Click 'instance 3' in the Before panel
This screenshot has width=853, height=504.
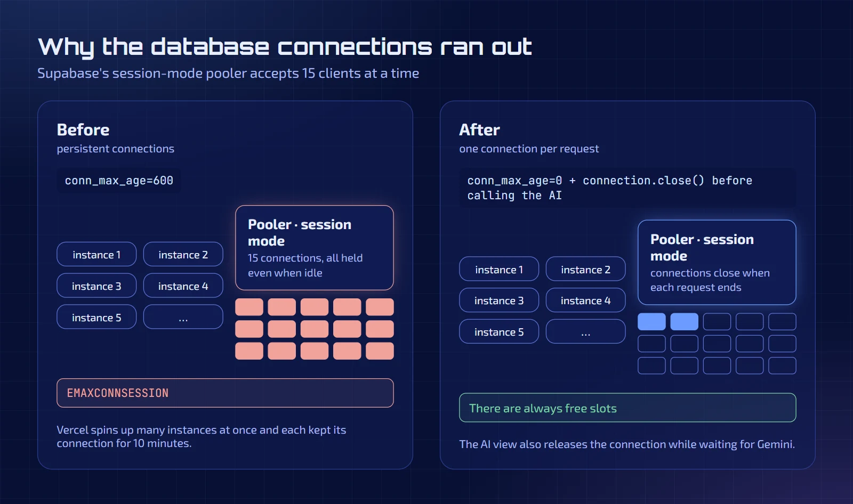pos(96,286)
